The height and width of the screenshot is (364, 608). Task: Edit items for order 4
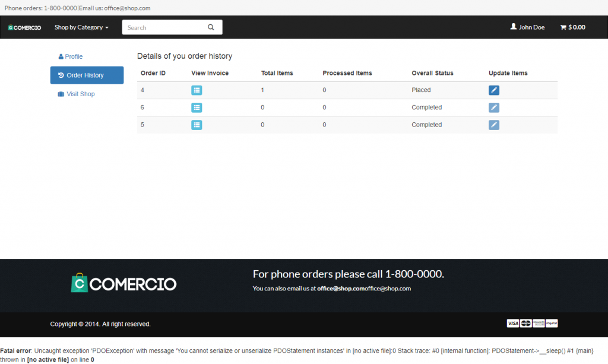[494, 90]
